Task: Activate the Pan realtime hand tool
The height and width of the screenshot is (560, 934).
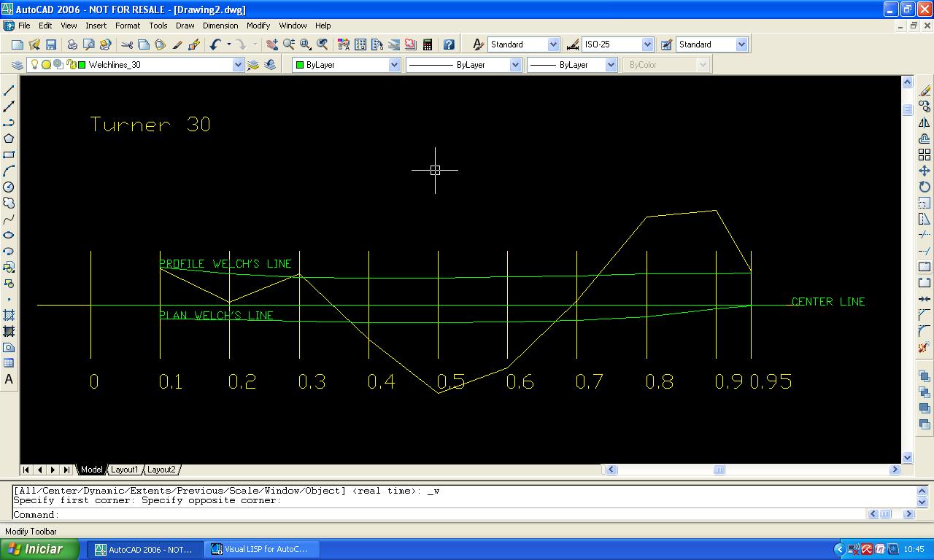Action: coord(272,44)
